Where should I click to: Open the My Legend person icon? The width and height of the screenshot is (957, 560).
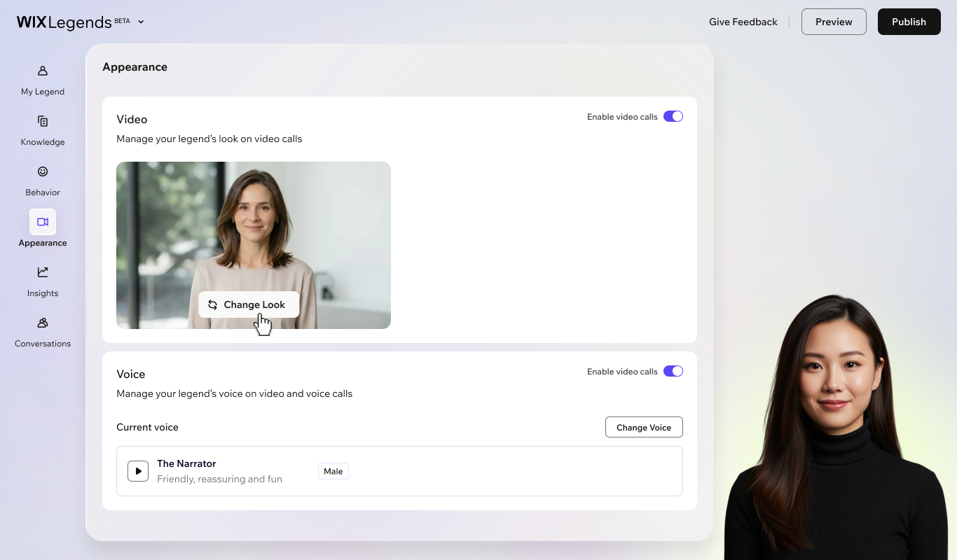click(x=43, y=71)
